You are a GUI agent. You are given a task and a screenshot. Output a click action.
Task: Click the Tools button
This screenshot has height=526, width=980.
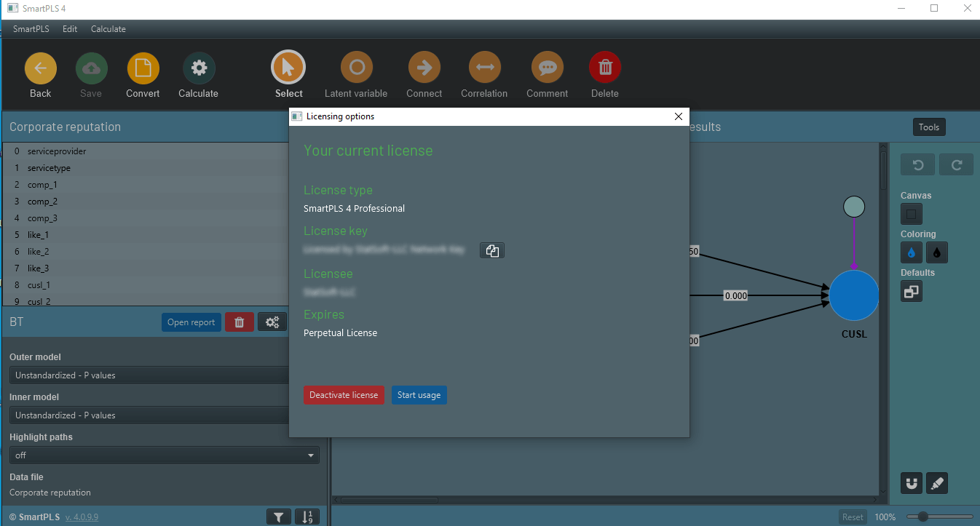click(929, 127)
